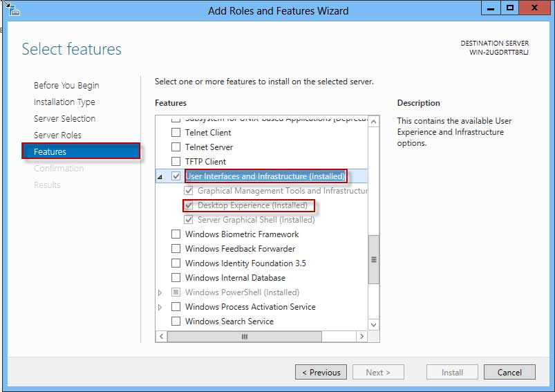The height and width of the screenshot is (392, 555).
Task: Select the Confirmation step
Action: (x=59, y=168)
